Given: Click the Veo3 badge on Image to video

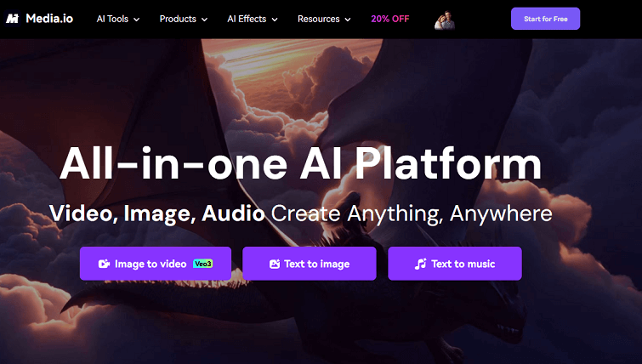Looking at the screenshot, I should [x=203, y=264].
